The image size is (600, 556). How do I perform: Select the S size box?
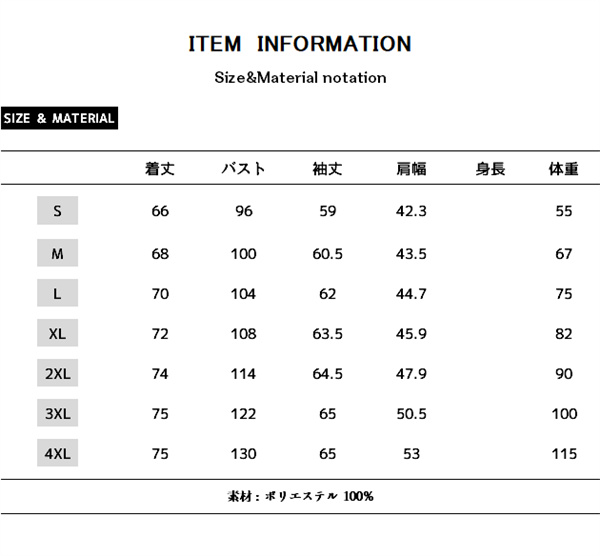(58, 211)
